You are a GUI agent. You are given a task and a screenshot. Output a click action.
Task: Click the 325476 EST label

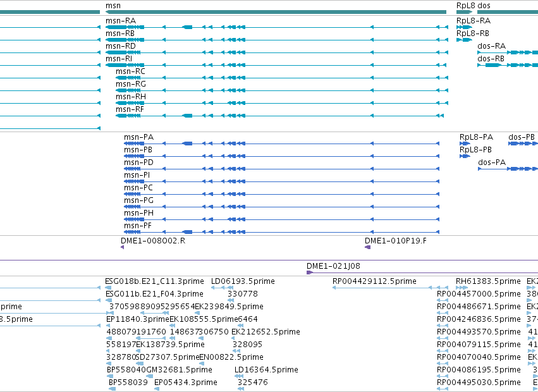click(x=252, y=383)
